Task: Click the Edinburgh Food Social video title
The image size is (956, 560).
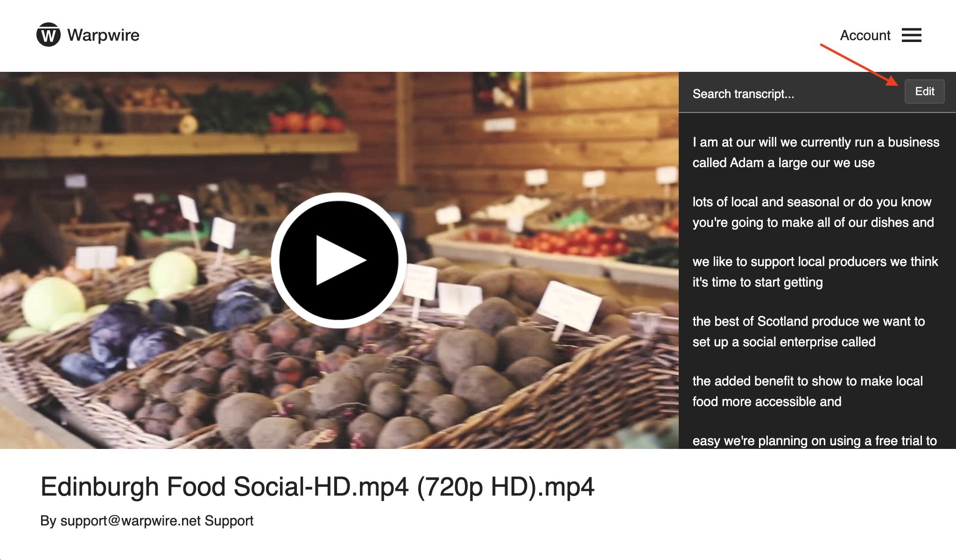Action: (x=317, y=487)
